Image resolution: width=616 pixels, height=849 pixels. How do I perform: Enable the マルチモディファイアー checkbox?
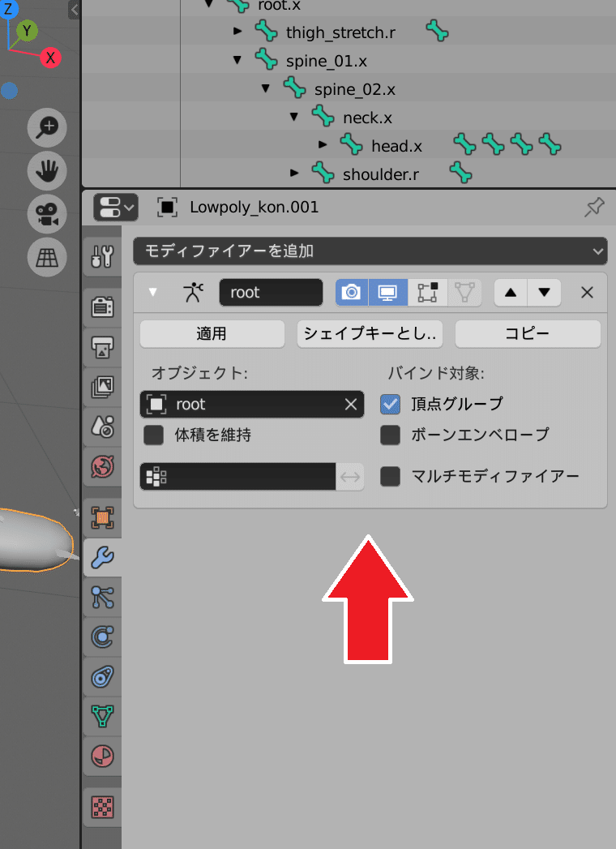(x=391, y=477)
